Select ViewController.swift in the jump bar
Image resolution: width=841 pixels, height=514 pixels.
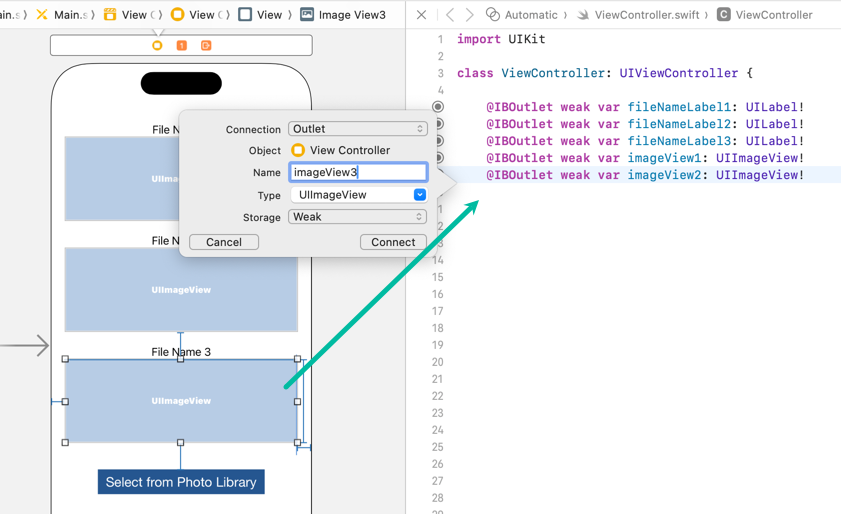tap(645, 15)
